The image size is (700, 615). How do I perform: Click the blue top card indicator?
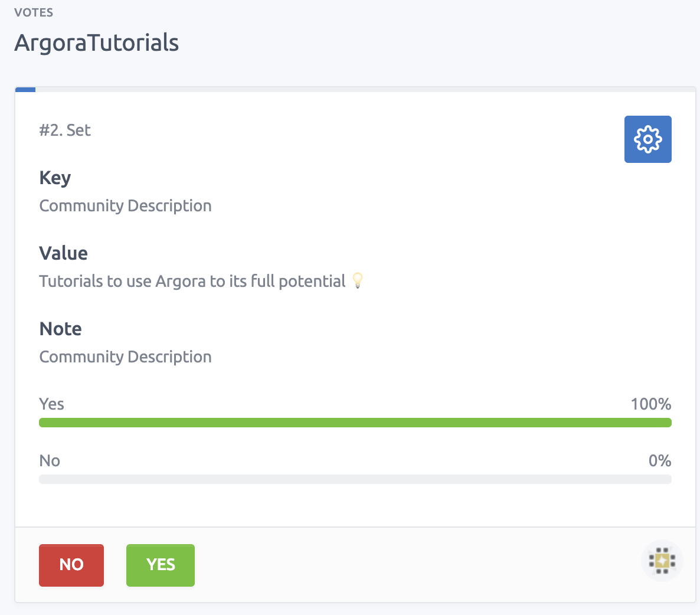(25, 90)
